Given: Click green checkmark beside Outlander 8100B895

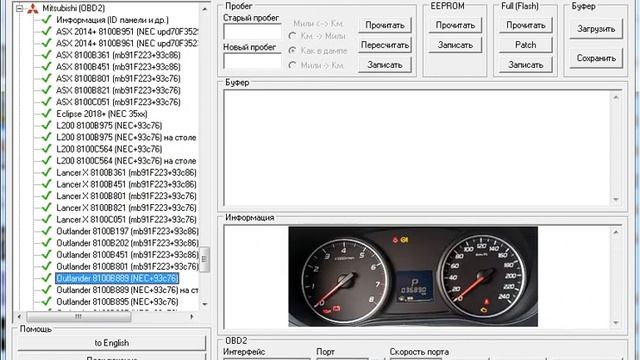Looking at the screenshot, I should pos(47,302).
